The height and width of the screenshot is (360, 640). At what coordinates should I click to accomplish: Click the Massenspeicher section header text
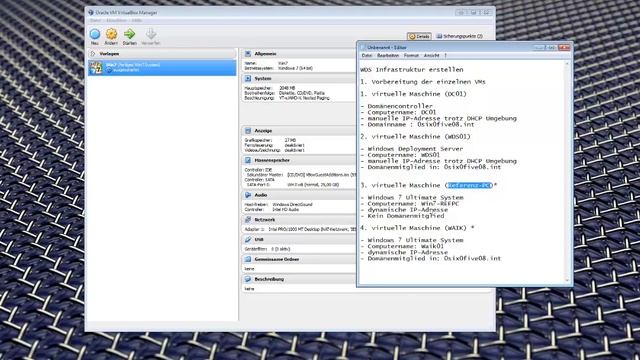coord(272,160)
